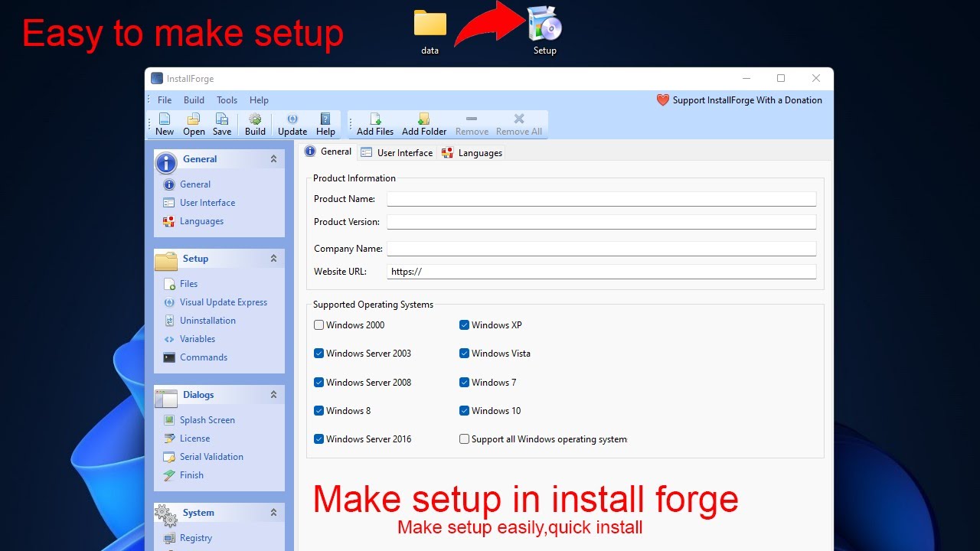Open User Interface in the sidebar
This screenshot has width=980, height=551.
[207, 203]
